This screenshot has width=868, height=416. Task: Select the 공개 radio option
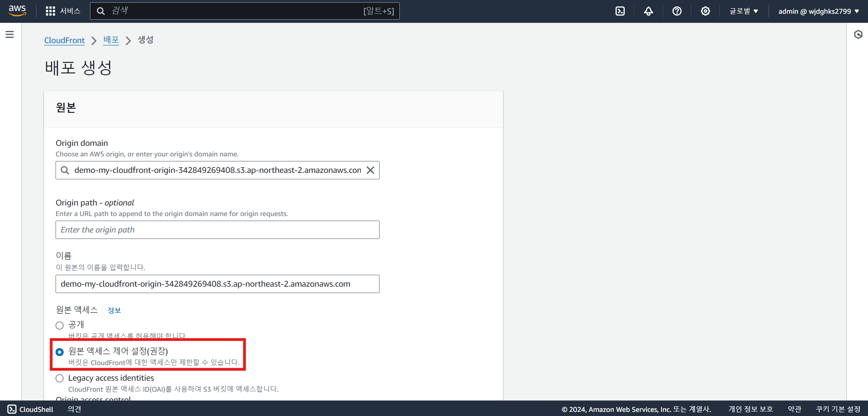(60, 325)
